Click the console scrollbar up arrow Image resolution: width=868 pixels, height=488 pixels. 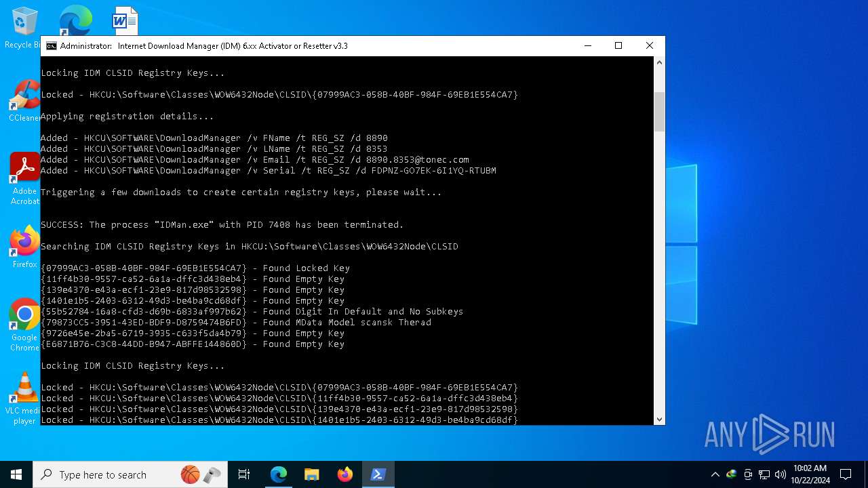click(x=659, y=62)
